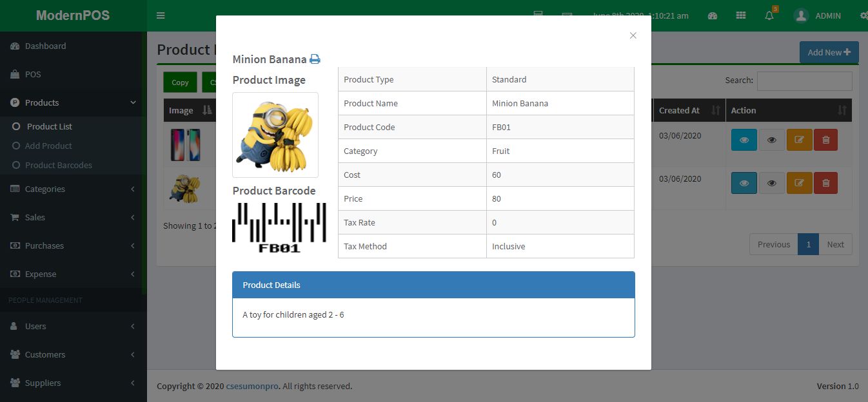The height and width of the screenshot is (402, 868).
Task: Sort the table by the Image column
Action: [x=190, y=111]
